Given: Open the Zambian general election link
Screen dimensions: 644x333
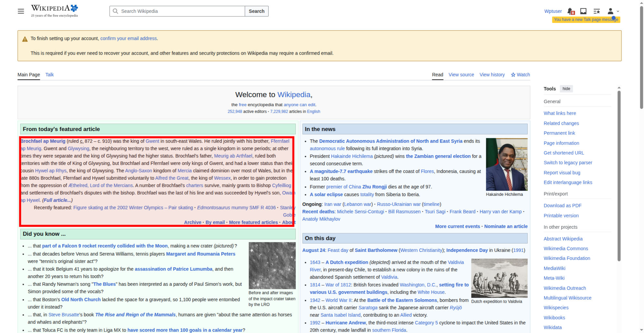Looking at the screenshot, I should click(438, 156).
